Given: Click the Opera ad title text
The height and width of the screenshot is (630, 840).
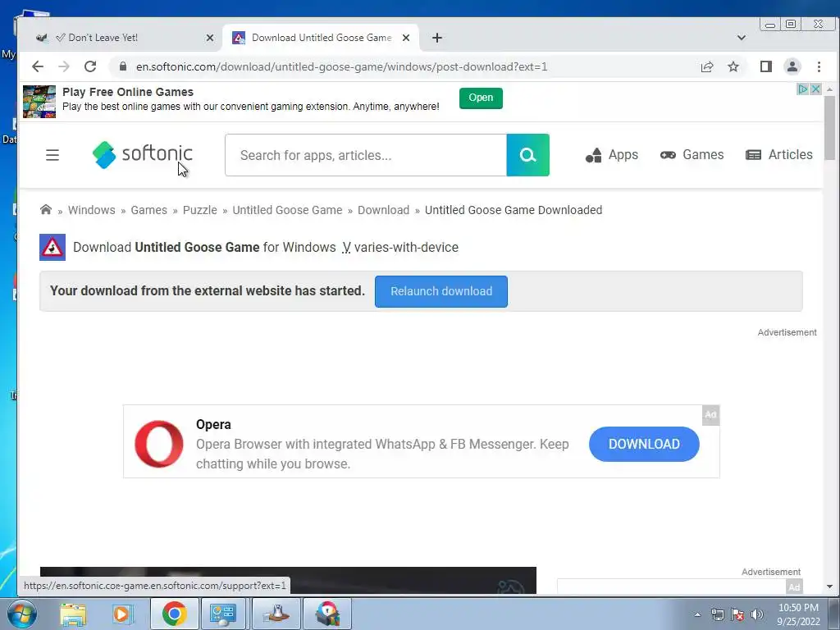Looking at the screenshot, I should point(213,424).
